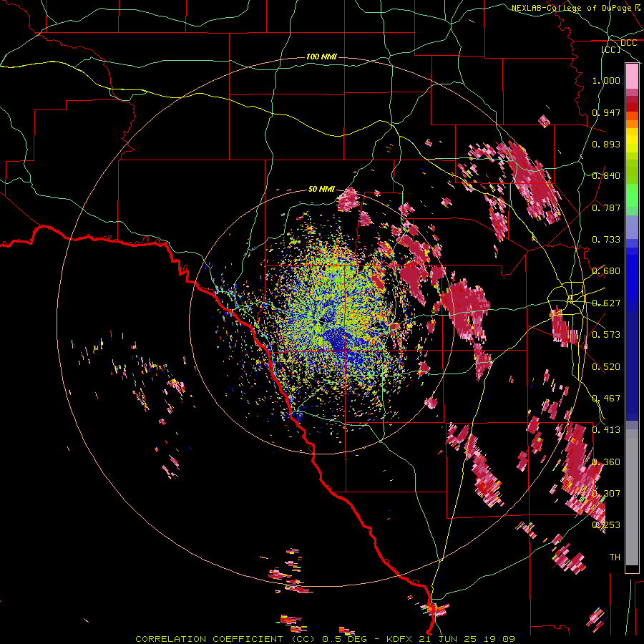
Task: Click the 0.680 scale value
Action: coord(606,271)
